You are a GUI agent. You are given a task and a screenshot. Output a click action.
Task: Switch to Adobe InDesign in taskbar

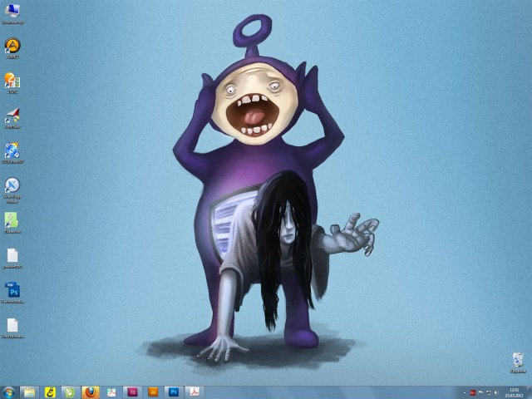132,392
